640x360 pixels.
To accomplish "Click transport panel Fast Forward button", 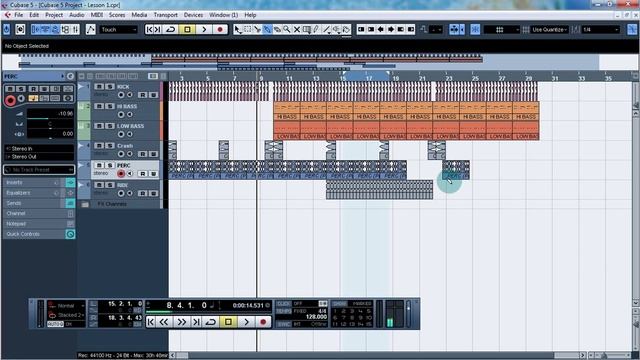I will (181, 322).
